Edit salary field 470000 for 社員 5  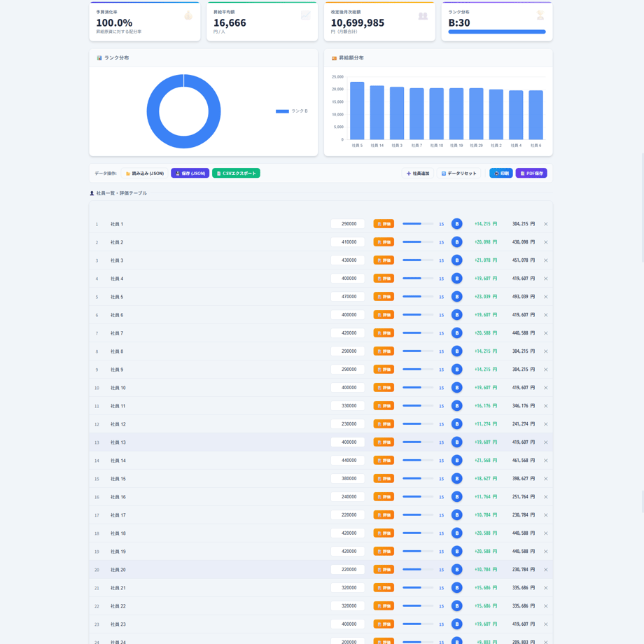click(347, 297)
